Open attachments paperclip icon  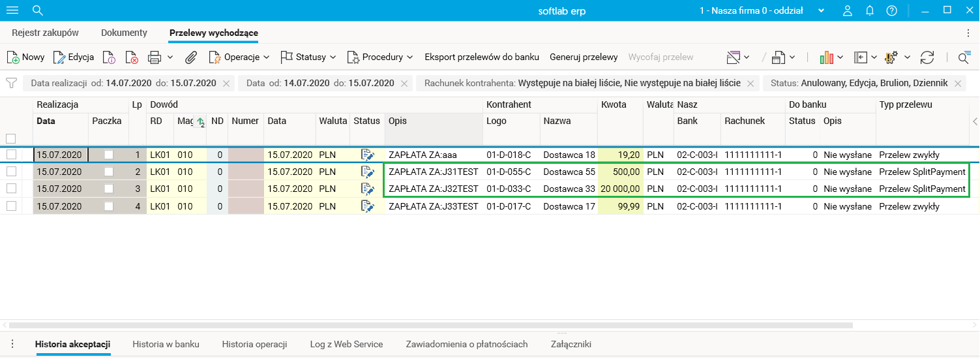click(191, 57)
